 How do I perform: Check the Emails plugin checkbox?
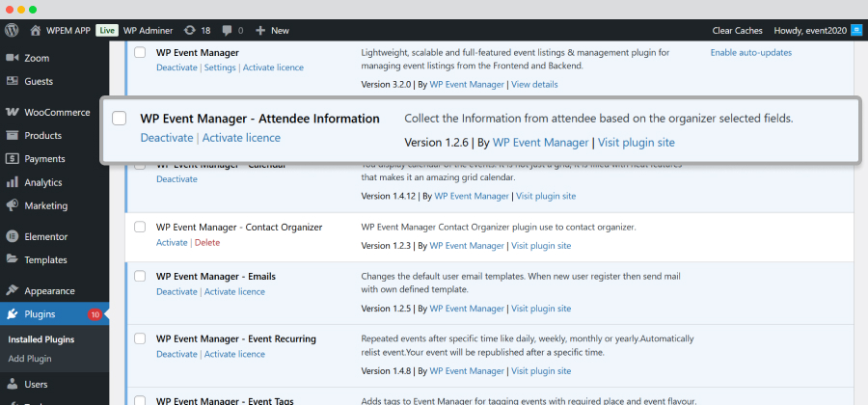pyautogui.click(x=140, y=276)
